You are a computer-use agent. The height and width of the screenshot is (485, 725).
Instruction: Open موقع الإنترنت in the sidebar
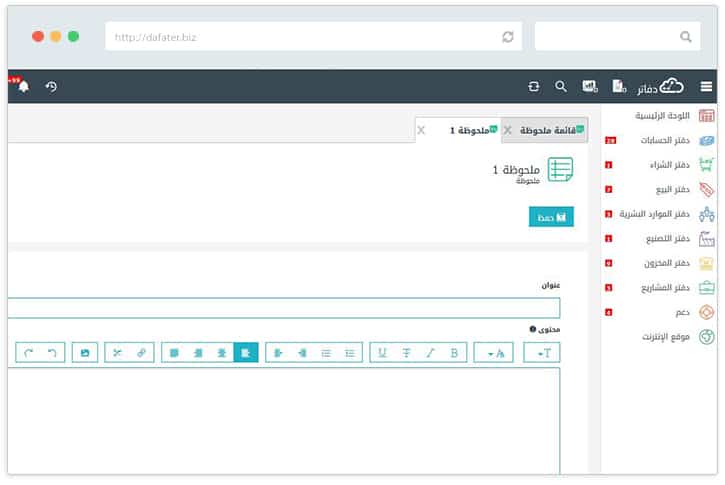click(x=666, y=337)
